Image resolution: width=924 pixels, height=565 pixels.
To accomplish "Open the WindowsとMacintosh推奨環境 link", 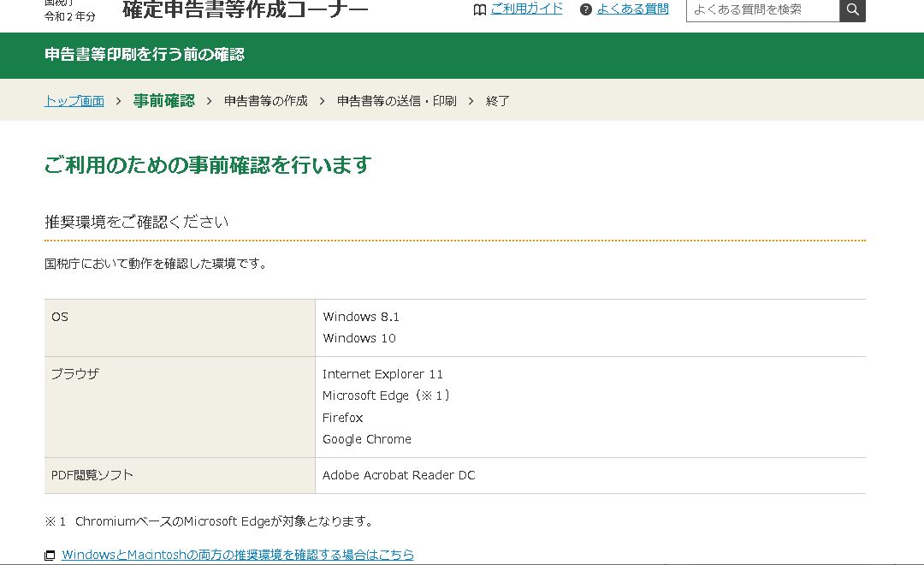I will point(238,555).
